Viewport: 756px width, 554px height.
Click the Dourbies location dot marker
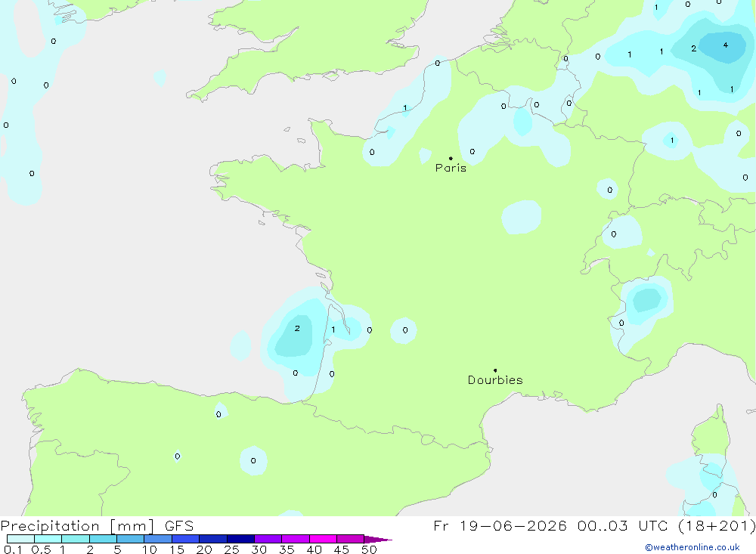(x=495, y=370)
